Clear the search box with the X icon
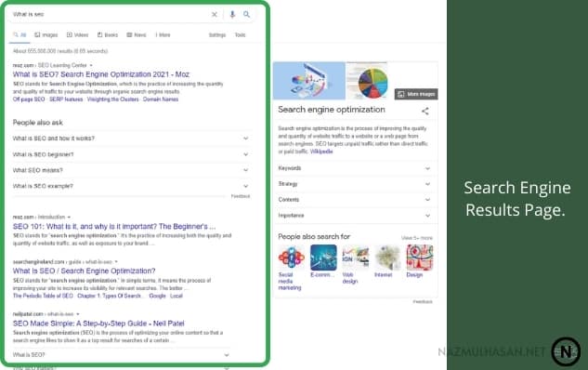 (x=215, y=14)
